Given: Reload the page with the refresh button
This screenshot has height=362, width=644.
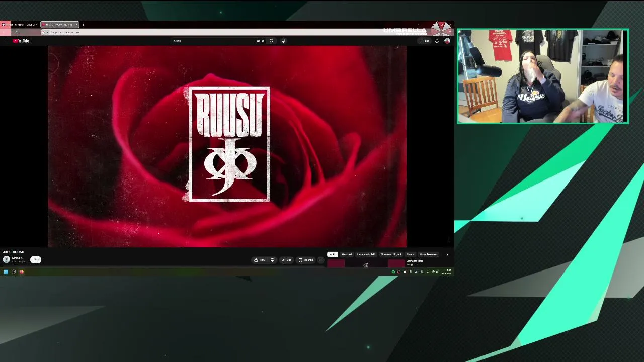Looking at the screenshot, I should [x=17, y=32].
